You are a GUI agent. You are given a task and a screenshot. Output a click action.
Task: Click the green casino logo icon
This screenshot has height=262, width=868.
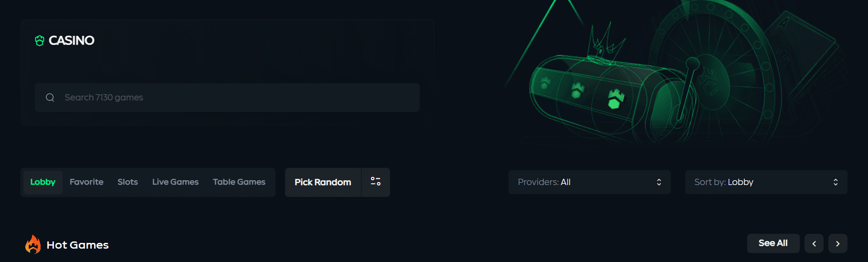point(40,41)
